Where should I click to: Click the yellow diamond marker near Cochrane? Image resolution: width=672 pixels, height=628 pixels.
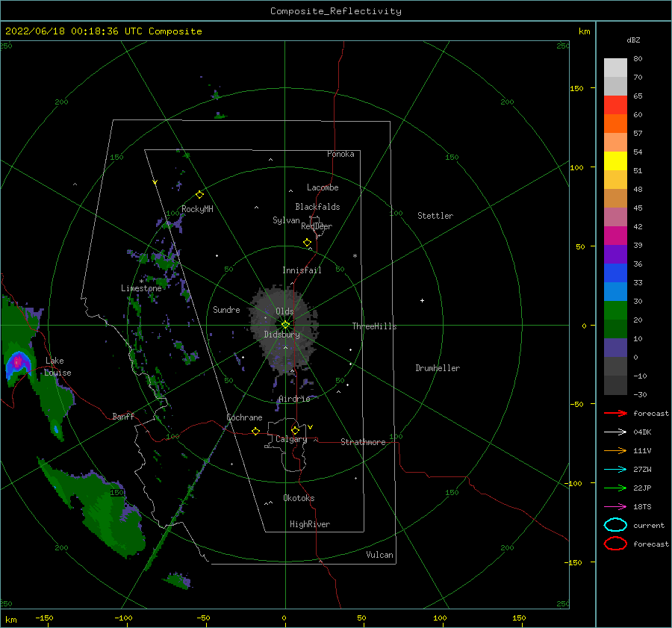(256, 432)
